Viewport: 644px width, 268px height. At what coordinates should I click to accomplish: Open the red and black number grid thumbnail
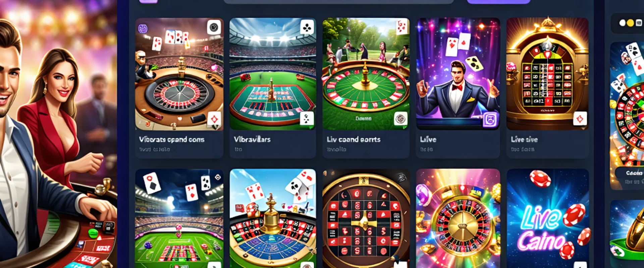click(366, 218)
